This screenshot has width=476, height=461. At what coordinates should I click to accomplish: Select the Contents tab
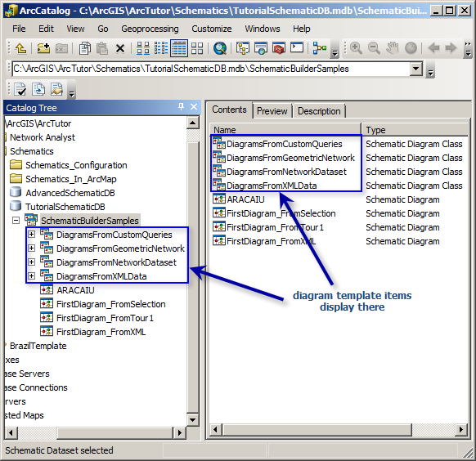pyautogui.click(x=229, y=110)
